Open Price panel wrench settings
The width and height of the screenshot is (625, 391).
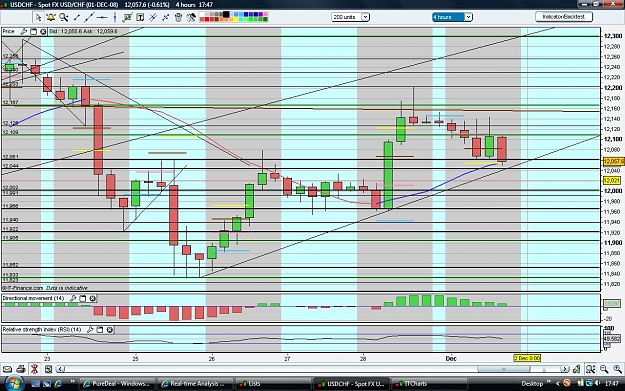24,31
